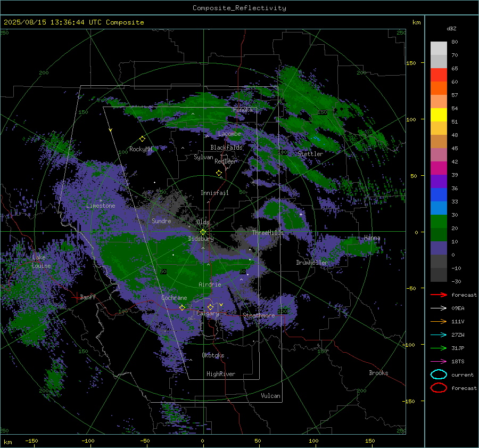This screenshot has height=448, width=479.
Task: Click the cyan current ellipse symbol
Action: [x=439, y=374]
